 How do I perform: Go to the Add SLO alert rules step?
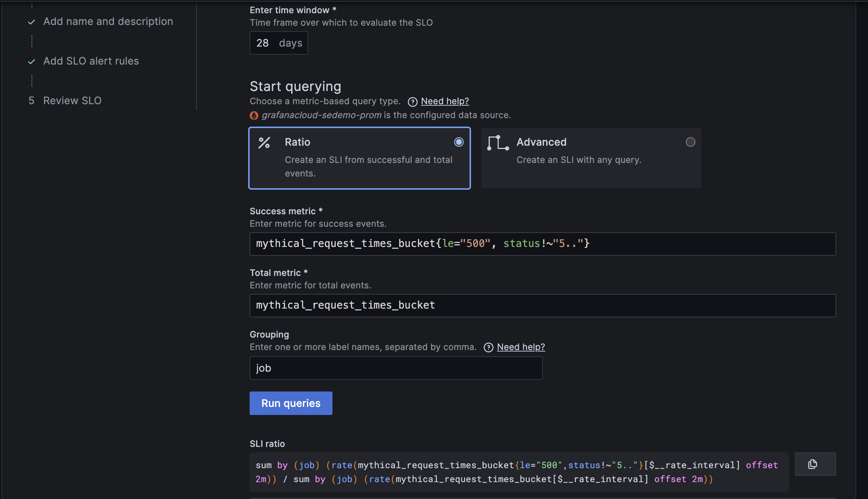click(91, 61)
